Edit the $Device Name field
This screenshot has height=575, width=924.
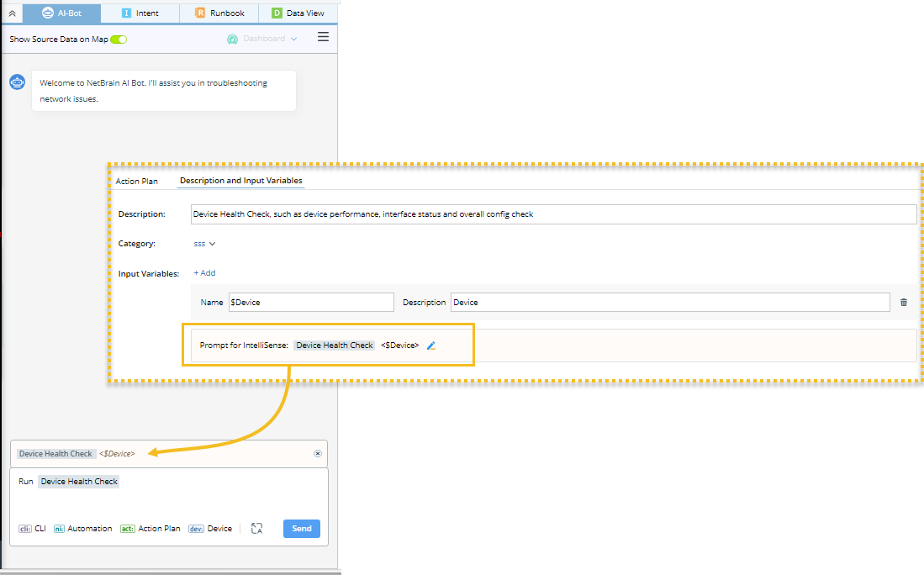tap(311, 303)
